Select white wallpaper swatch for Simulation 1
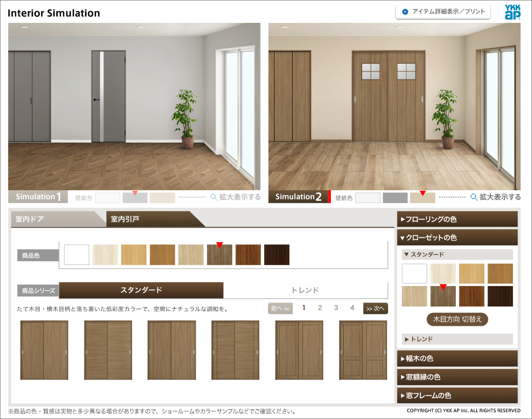The width and height of the screenshot is (532, 419). tap(108, 198)
